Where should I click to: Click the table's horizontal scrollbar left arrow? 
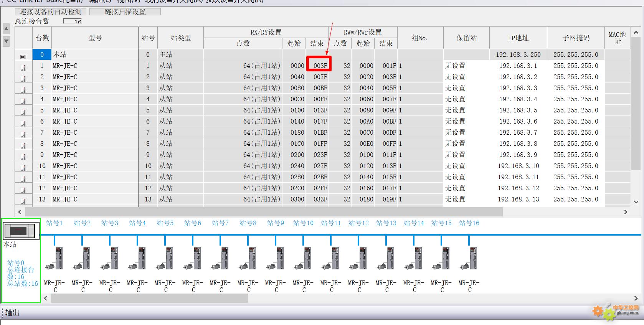(20, 212)
